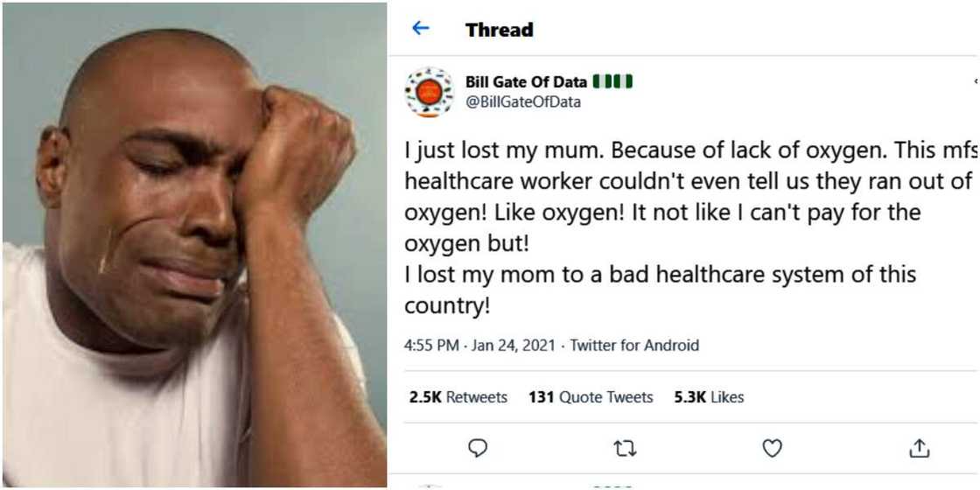Visit the @BillGateOfData handle link
This screenshot has width=980, height=490.
[522, 101]
